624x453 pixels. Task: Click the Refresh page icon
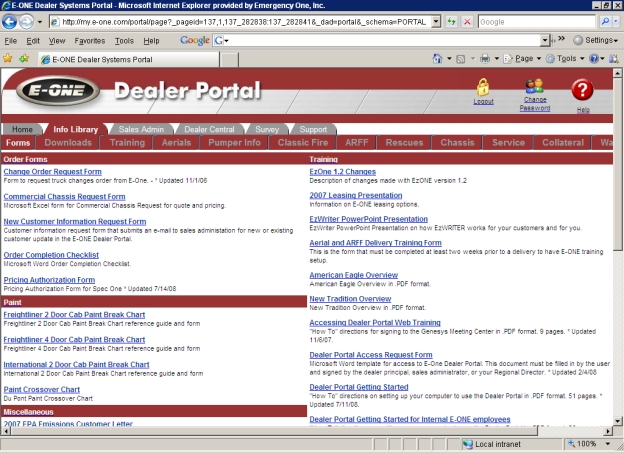coord(451,21)
